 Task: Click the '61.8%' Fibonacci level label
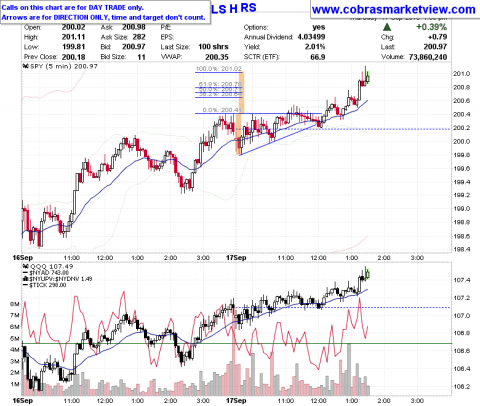point(208,84)
